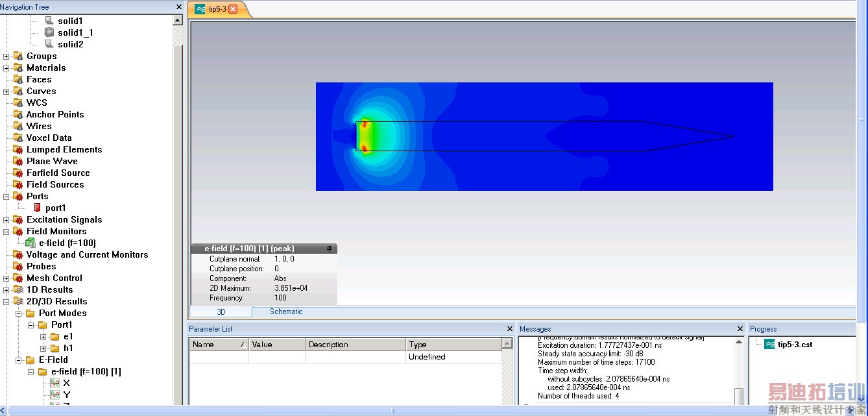This screenshot has width=868, height=416.
Task: Close the tip5-3 document tab
Action: coord(233,9)
